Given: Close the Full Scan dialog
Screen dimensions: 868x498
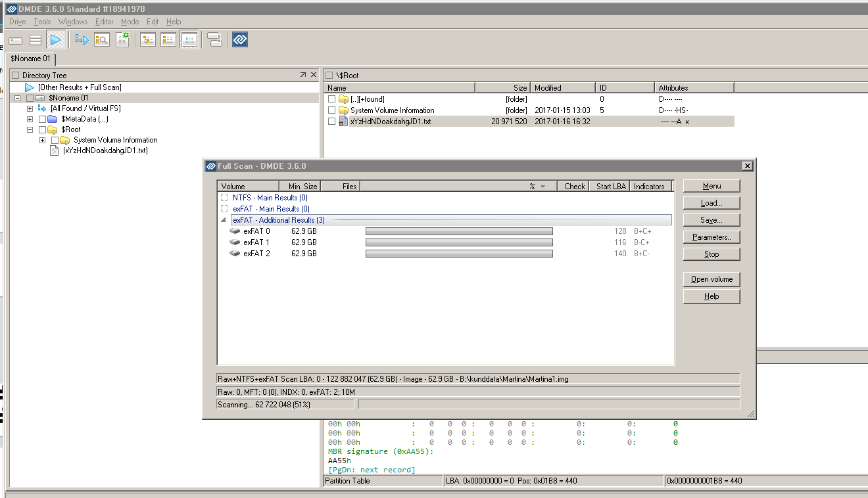Looking at the screenshot, I should 746,166.
